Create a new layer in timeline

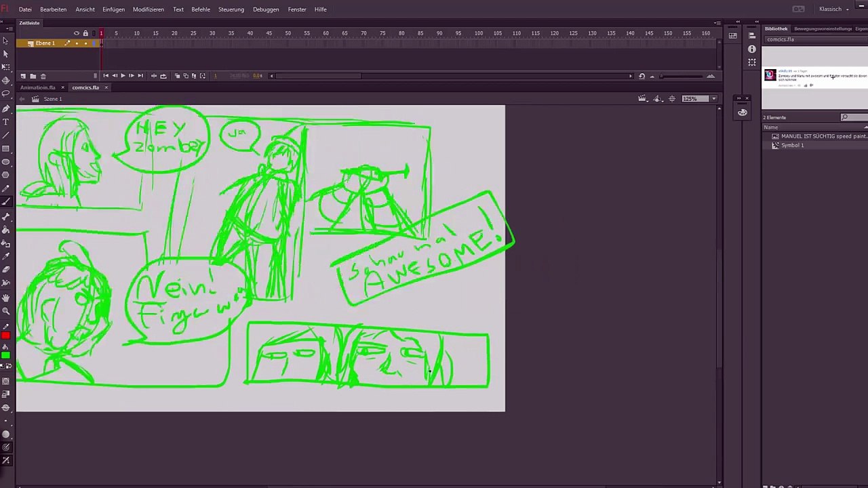click(x=22, y=76)
